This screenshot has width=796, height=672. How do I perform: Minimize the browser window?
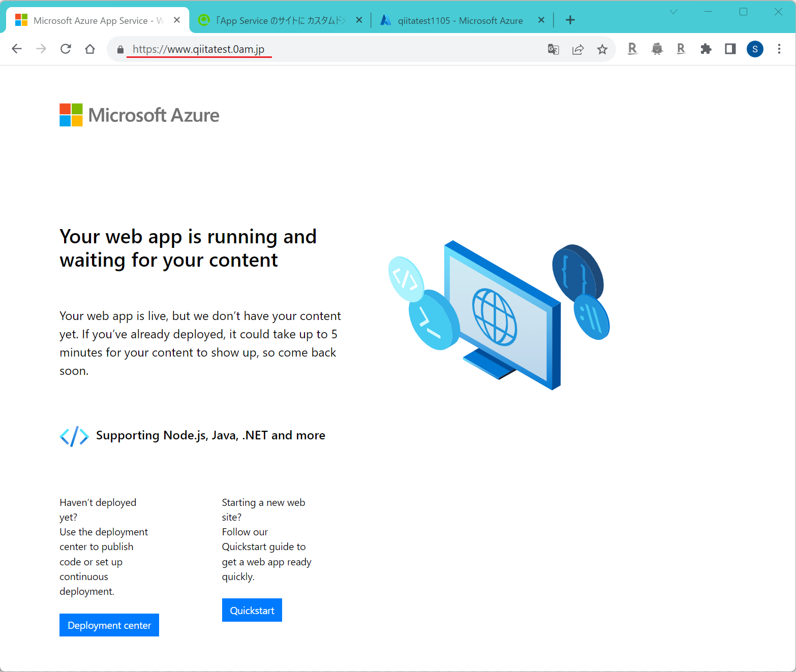point(708,12)
